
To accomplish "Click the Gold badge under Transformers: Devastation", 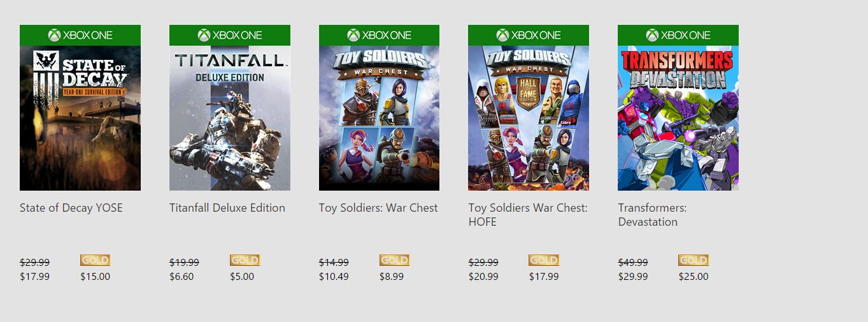I will pyautogui.click(x=693, y=260).
